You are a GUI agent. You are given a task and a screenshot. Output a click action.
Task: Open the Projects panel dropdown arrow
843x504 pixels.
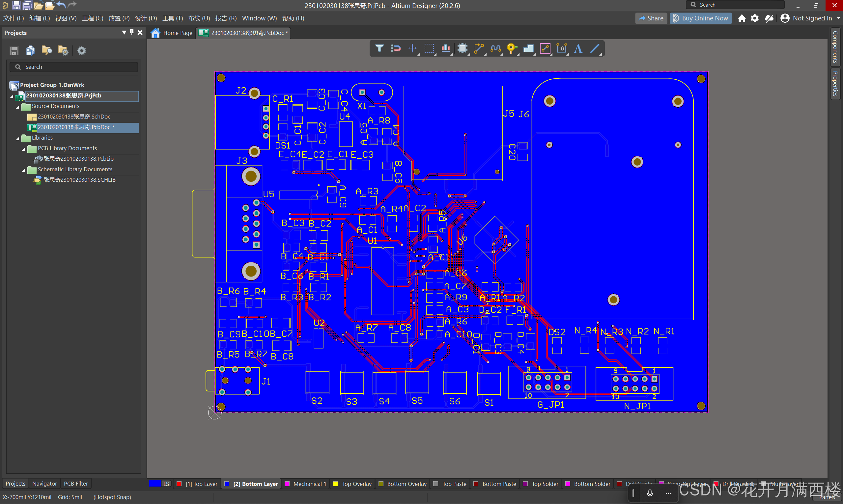pyautogui.click(x=124, y=32)
